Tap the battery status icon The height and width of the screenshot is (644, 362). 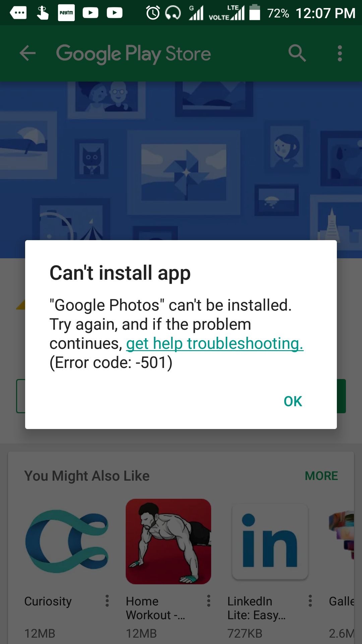coord(255,12)
